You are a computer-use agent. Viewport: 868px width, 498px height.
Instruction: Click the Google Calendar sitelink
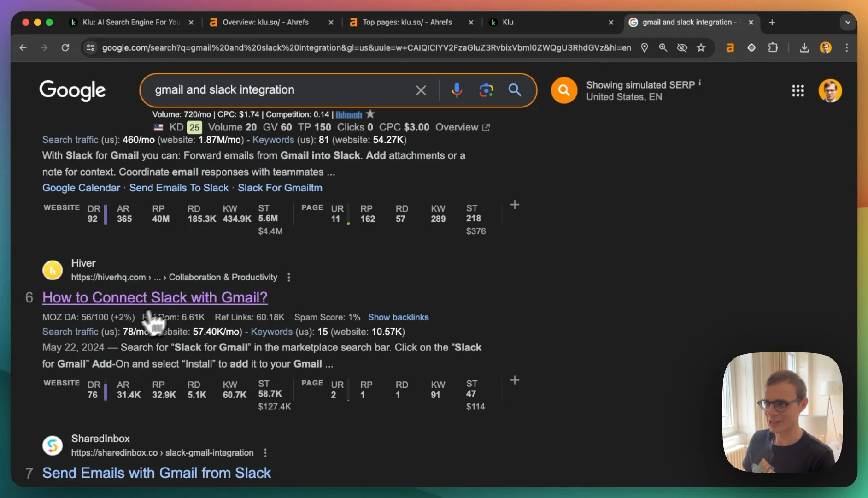[81, 188]
